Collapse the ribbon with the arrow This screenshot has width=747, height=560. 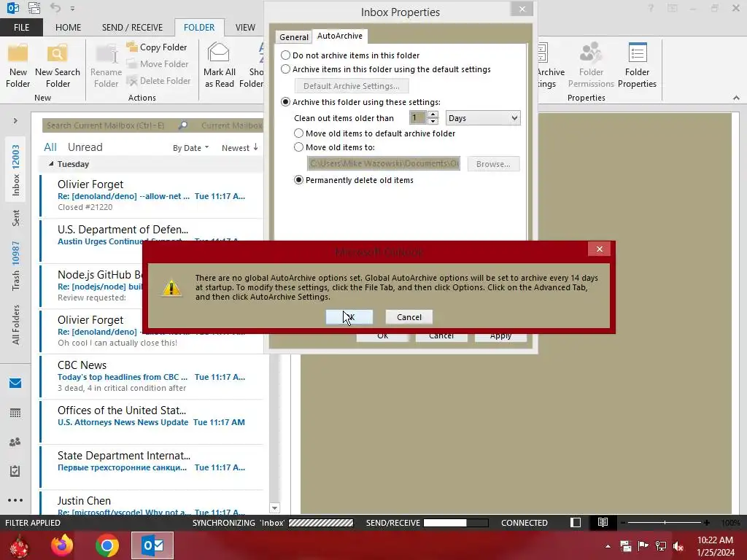point(736,98)
